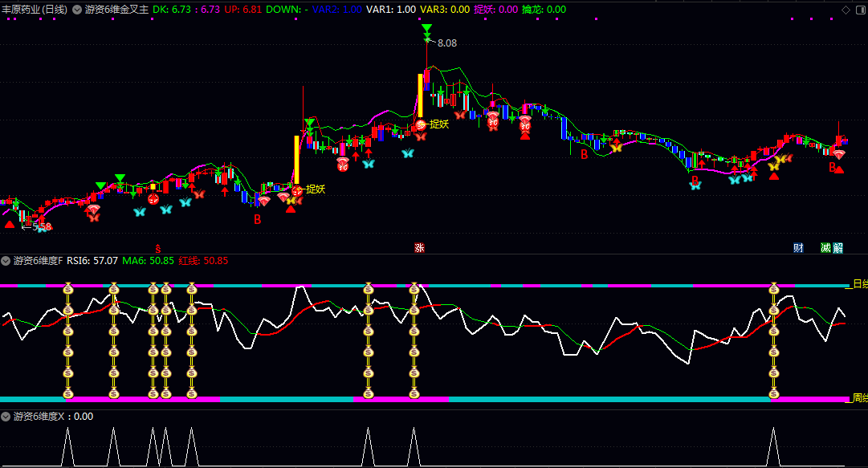Select the 周线 label on the indicator panel
868x468 pixels.
click(859, 397)
